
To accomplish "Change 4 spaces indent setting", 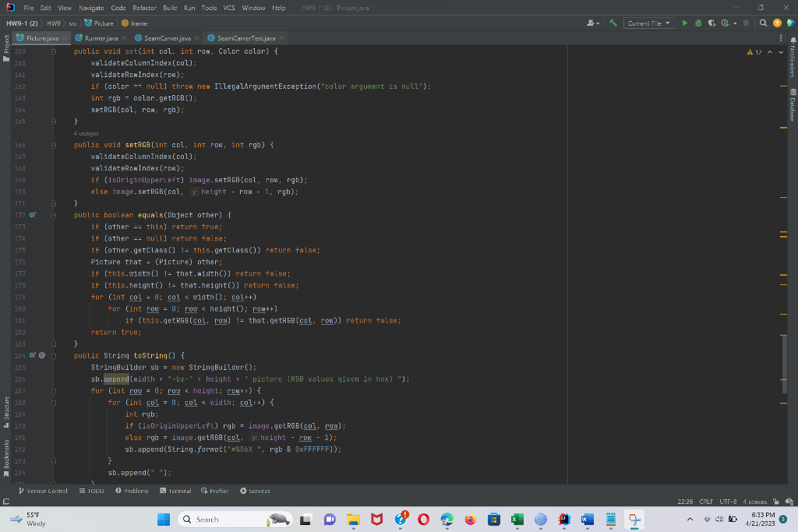I will (x=754, y=502).
